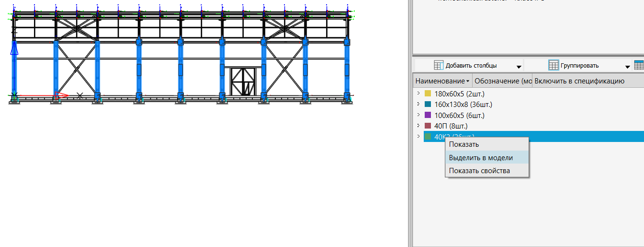The width and height of the screenshot is (644, 247).
Task: Open the Группировать dropdown arrow
Action: point(627,66)
